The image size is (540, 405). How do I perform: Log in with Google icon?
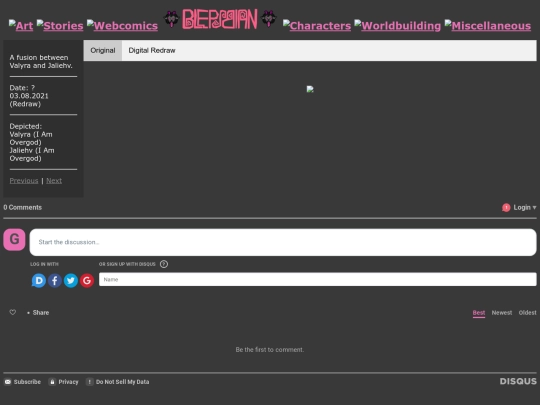click(x=87, y=281)
